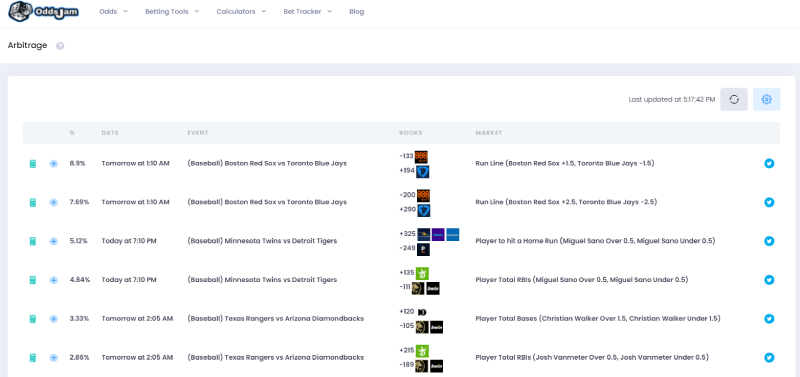Add the 4.84% arbitrage bet with plus

click(x=54, y=280)
